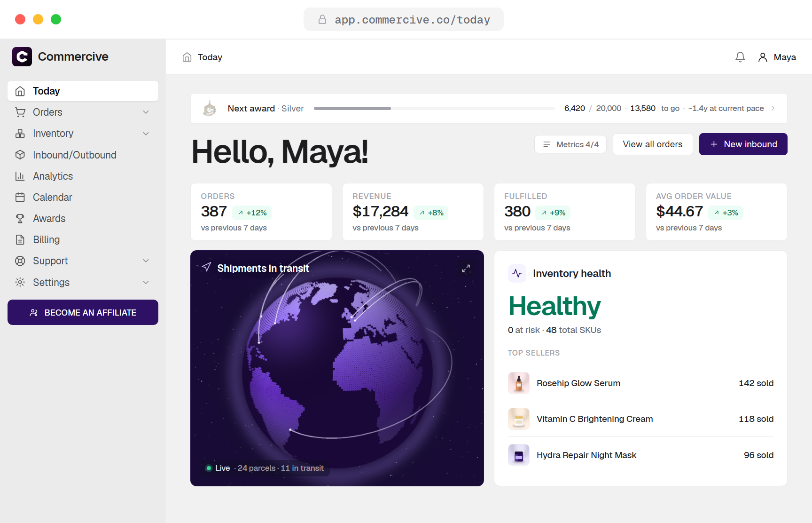Screen dimensions: 812x523
Task: Open Analytics page
Action: click(83, 176)
